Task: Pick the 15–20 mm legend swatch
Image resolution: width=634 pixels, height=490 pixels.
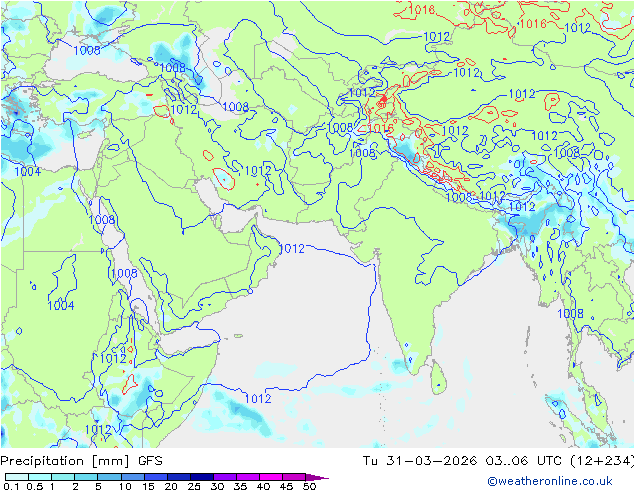Action: 155,477
